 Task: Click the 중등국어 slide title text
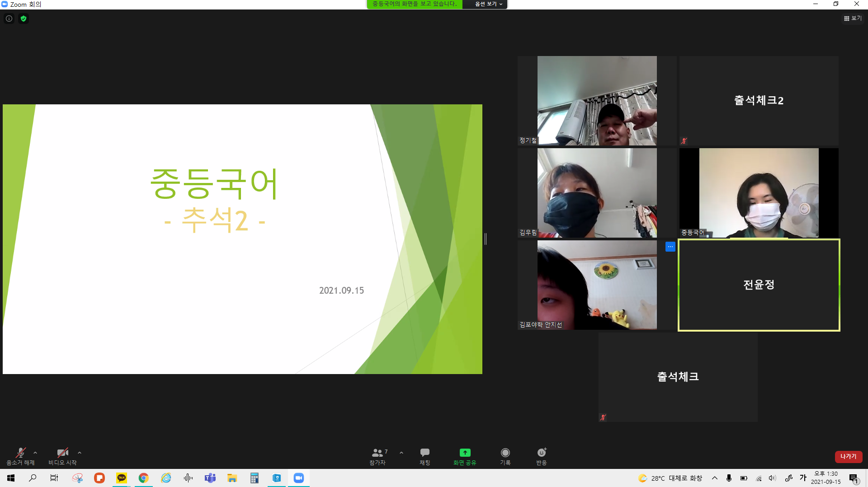tap(214, 184)
